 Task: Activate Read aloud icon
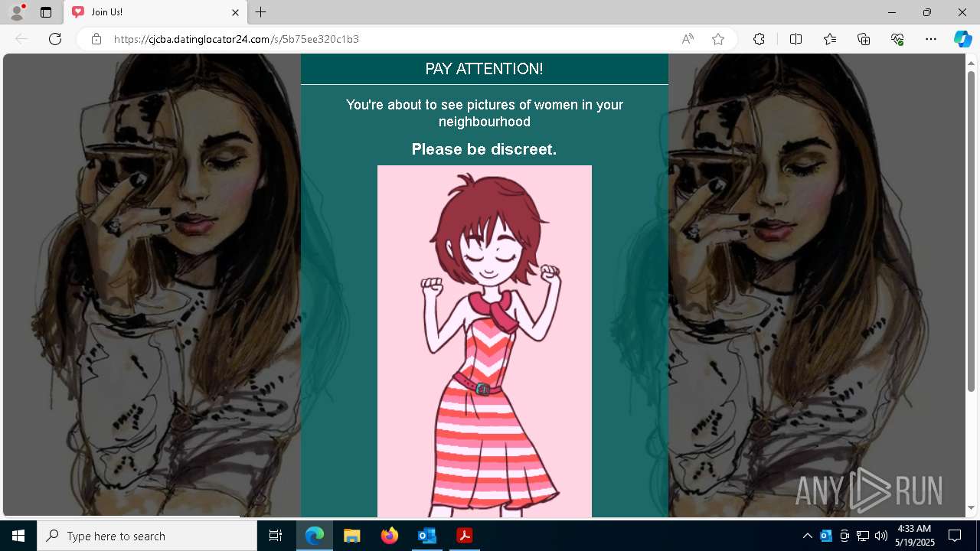coord(688,39)
